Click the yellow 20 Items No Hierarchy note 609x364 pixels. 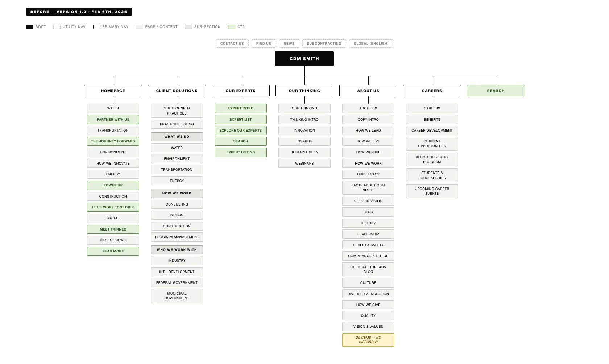pyautogui.click(x=368, y=340)
